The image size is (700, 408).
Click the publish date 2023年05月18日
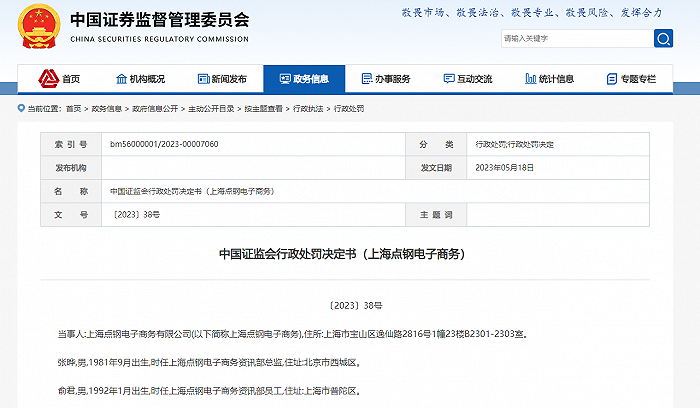[x=504, y=167]
